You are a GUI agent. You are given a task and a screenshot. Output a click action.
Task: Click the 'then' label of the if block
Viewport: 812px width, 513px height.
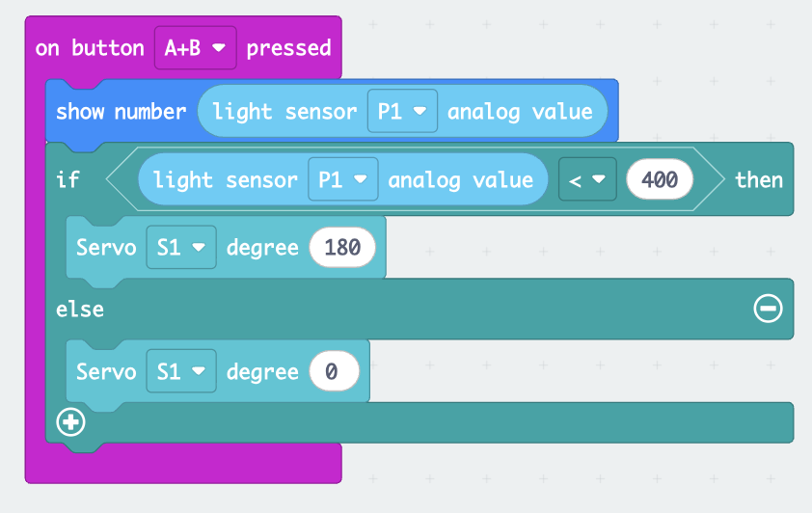[759, 179]
